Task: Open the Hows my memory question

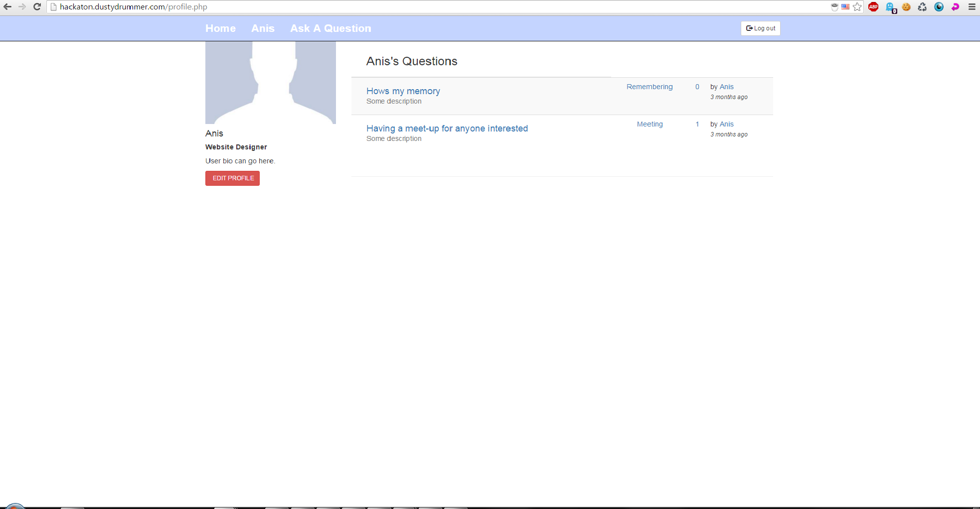Action: click(x=403, y=91)
